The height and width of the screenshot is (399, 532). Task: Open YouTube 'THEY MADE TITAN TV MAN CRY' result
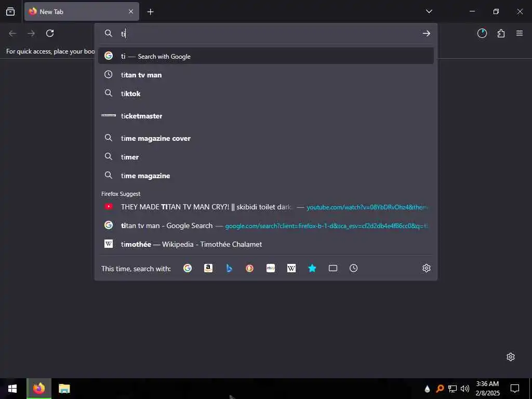click(x=265, y=207)
